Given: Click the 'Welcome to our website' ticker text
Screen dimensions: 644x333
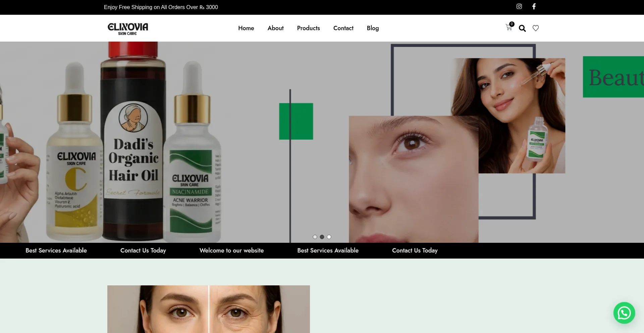Looking at the screenshot, I should coord(232,251).
